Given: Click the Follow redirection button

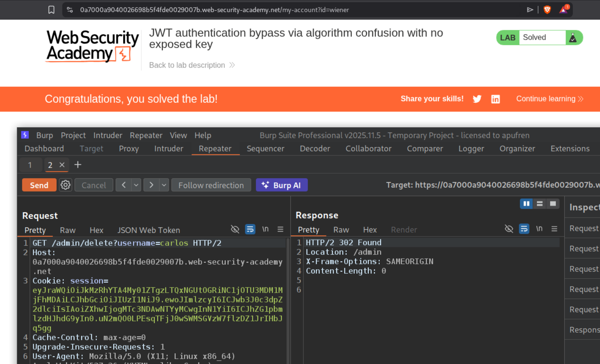Looking at the screenshot, I should click(x=211, y=185).
